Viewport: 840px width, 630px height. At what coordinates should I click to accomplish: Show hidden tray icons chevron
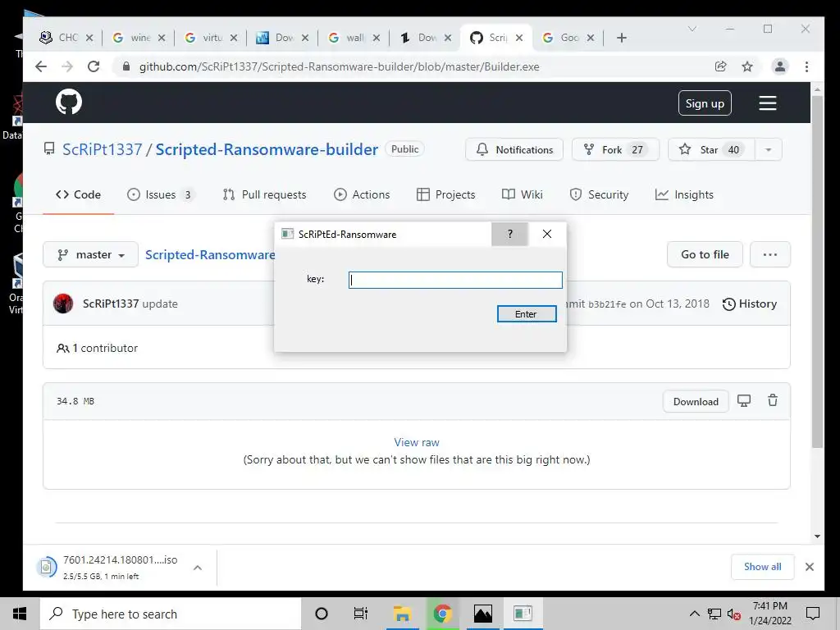694,614
